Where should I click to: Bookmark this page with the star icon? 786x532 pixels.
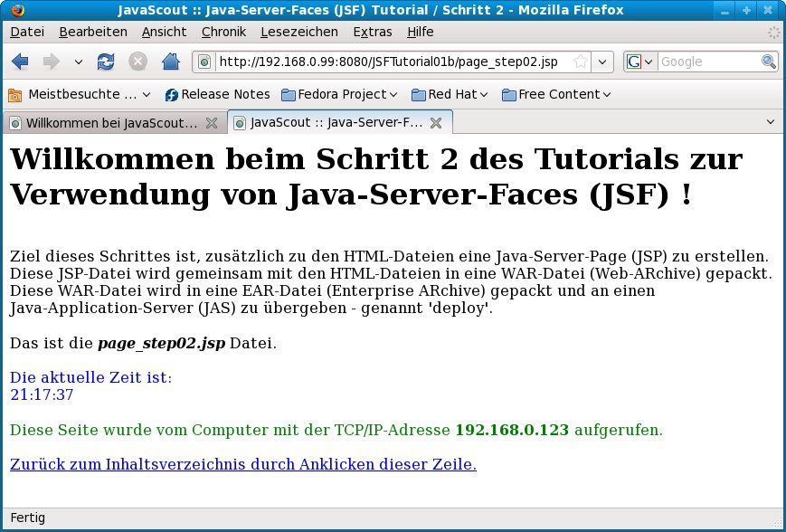tap(580, 62)
